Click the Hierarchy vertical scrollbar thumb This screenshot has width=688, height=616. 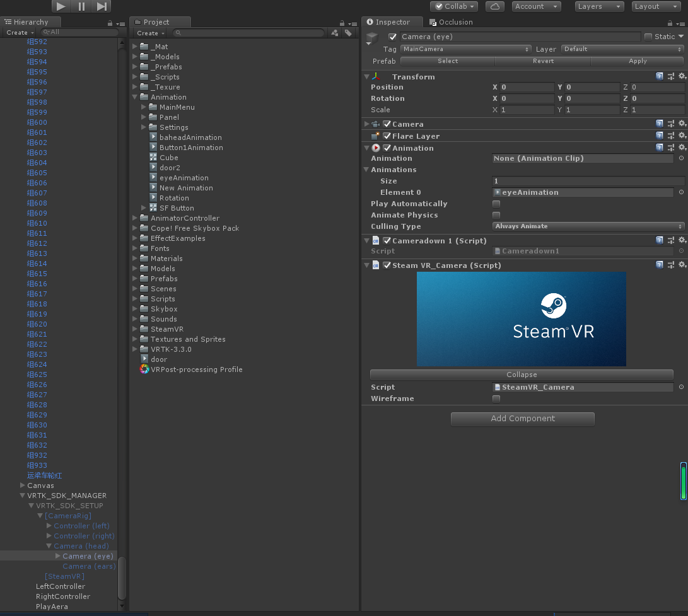click(122, 578)
